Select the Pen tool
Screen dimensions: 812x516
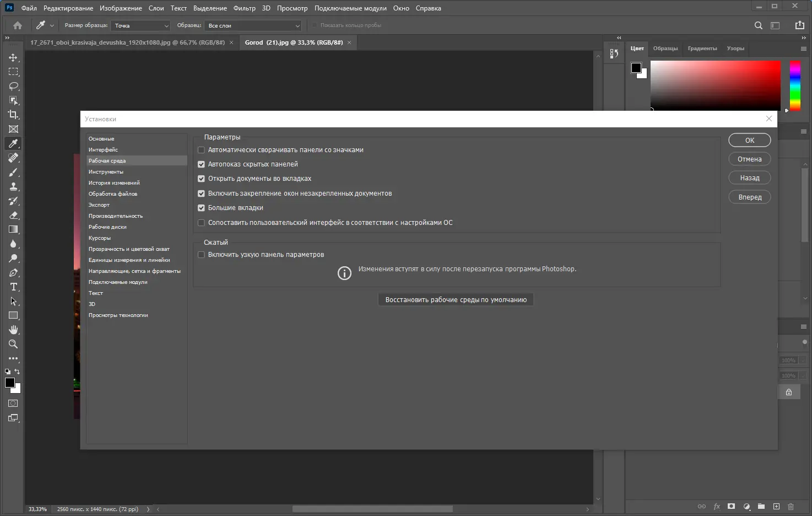pos(13,272)
